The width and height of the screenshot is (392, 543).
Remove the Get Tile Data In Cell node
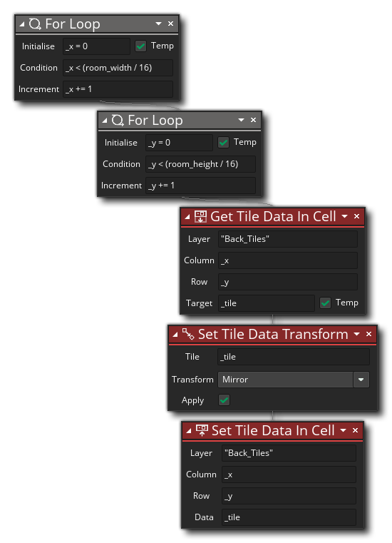pos(356,216)
